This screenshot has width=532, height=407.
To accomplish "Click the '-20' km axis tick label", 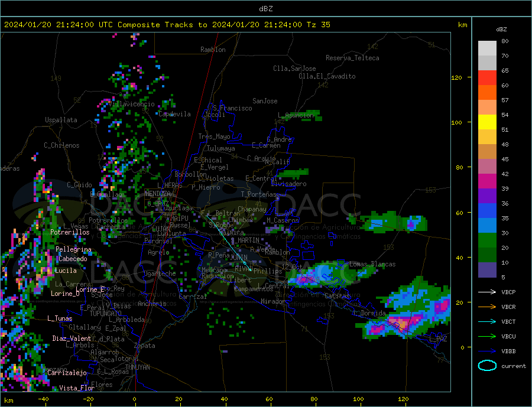I will click(88, 399).
